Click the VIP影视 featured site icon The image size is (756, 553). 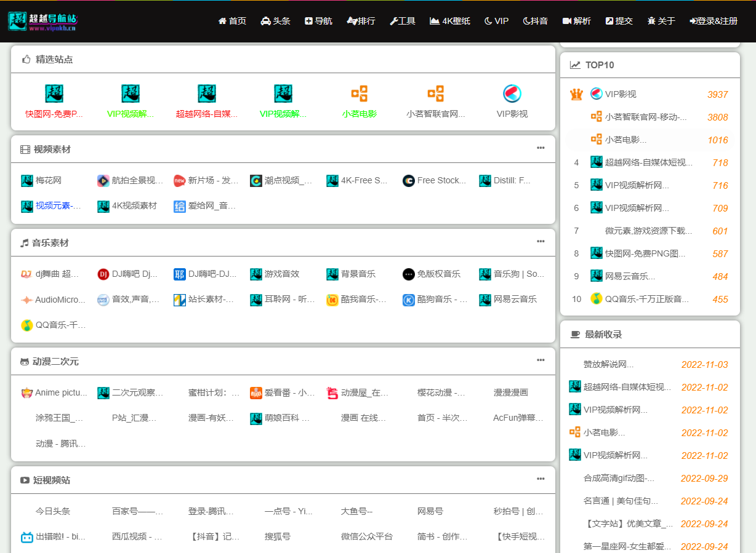tap(512, 93)
